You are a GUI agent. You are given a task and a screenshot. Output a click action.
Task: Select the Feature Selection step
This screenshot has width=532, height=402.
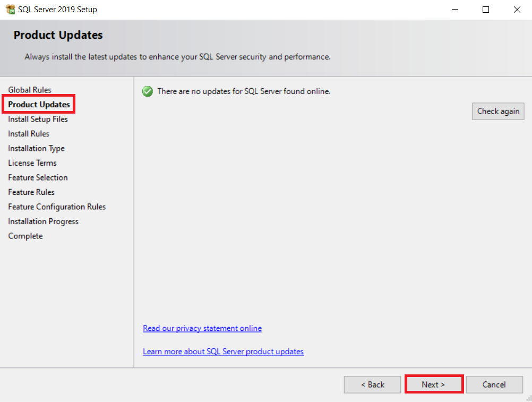pos(38,177)
